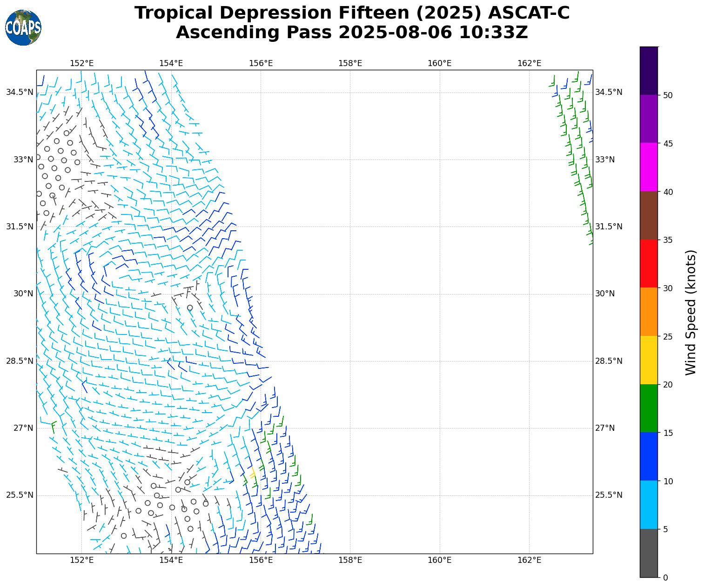Viewport: 704px width, 588px height.
Task: Click the yellow 20-25 knot colorbar segment
Action: 649,360
